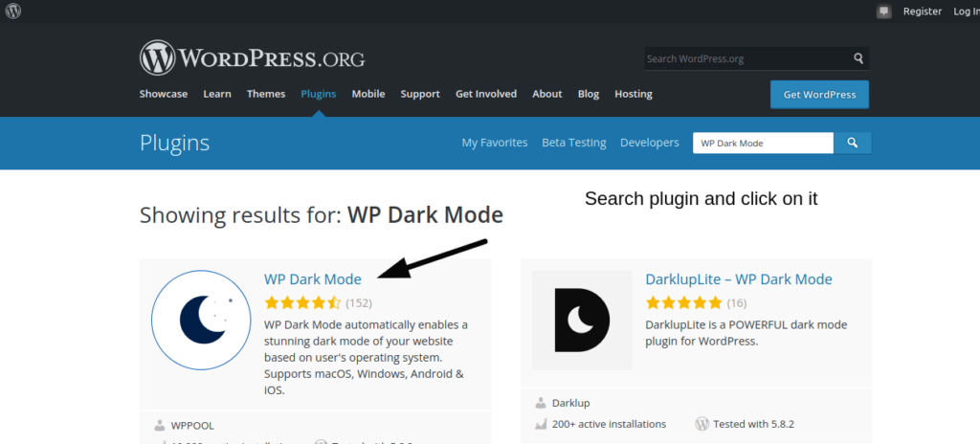Go to the Themes section
This screenshot has width=980, height=444.
(x=266, y=94)
